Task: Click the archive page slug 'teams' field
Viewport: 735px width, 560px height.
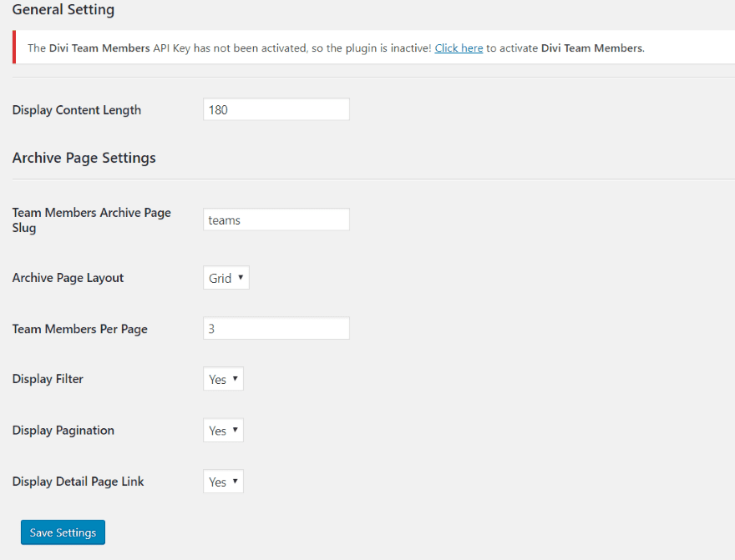Action: [x=276, y=220]
